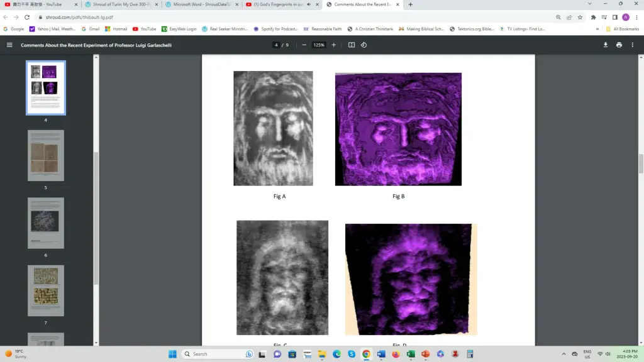Open Skype from the taskbar
The height and width of the screenshot is (362, 644).
coord(352,354)
